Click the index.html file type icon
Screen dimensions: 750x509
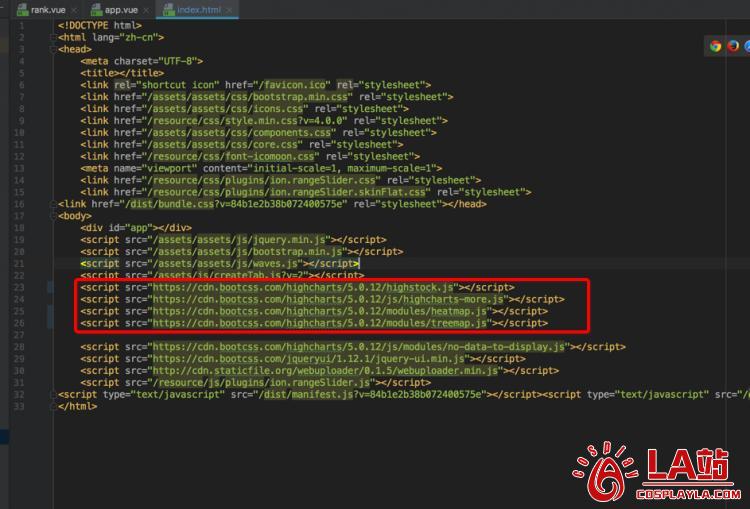(169, 10)
